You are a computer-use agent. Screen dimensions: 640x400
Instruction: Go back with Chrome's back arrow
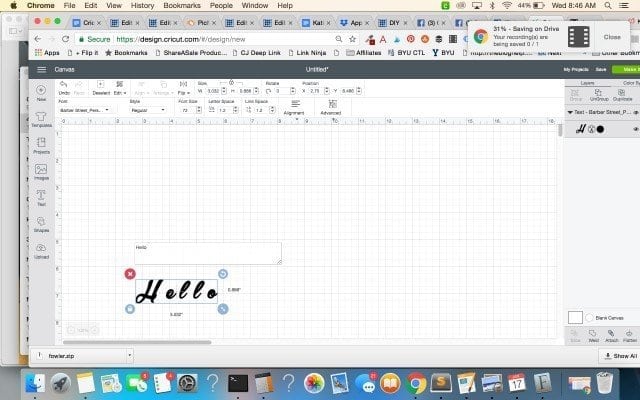[38, 39]
